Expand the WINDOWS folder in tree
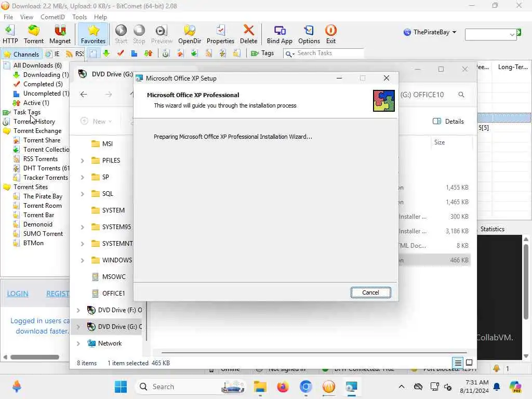This screenshot has height=399, width=532. (83, 260)
